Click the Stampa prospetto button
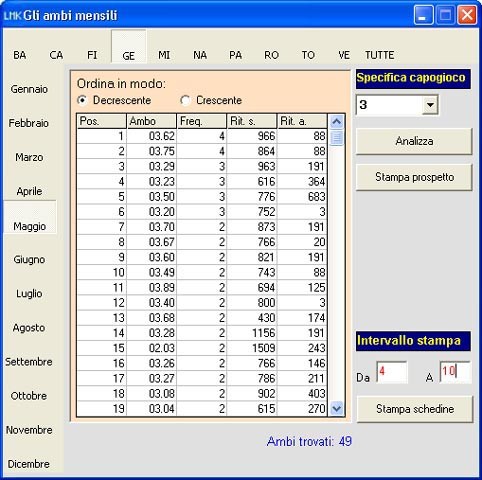This screenshot has width=482, height=480. 414,177
